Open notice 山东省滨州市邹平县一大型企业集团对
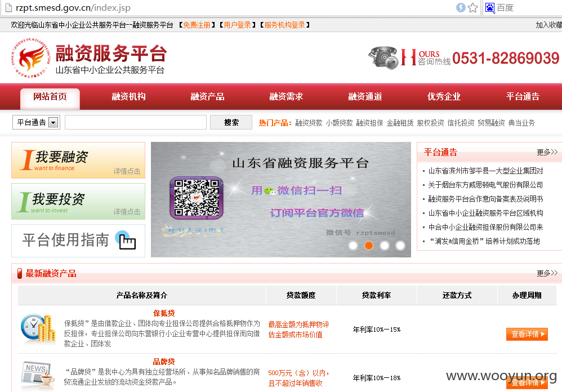562x392 pixels. pyautogui.click(x=485, y=171)
